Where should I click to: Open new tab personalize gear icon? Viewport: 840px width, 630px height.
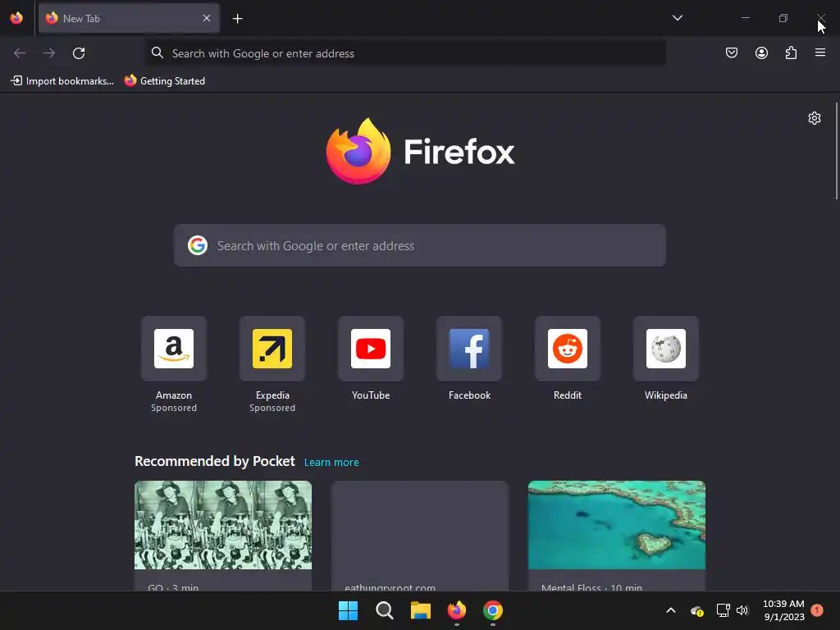pos(815,118)
